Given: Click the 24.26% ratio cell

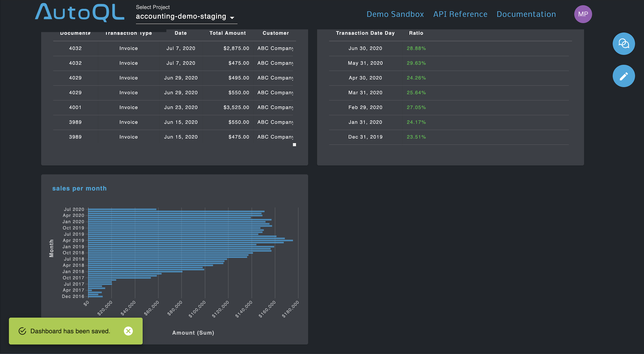Looking at the screenshot, I should point(416,78).
